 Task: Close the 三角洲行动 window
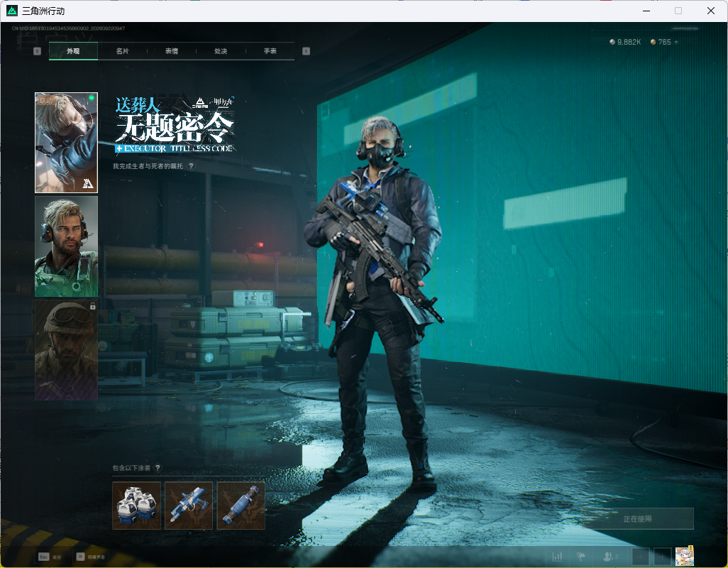pyautogui.click(x=711, y=11)
